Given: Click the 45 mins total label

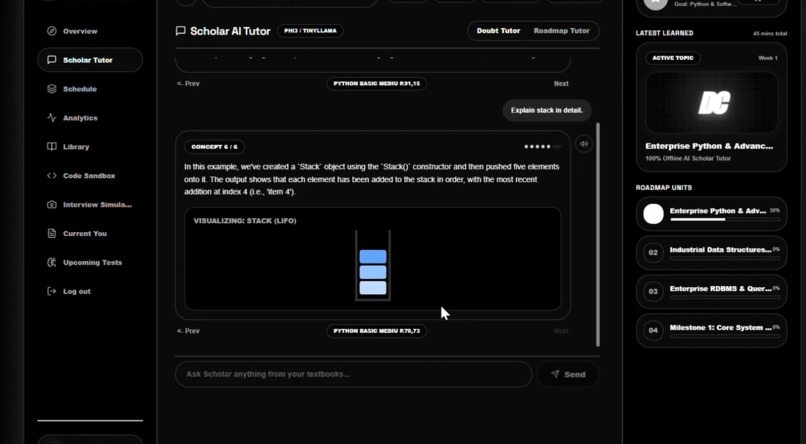Looking at the screenshot, I should click(x=770, y=33).
